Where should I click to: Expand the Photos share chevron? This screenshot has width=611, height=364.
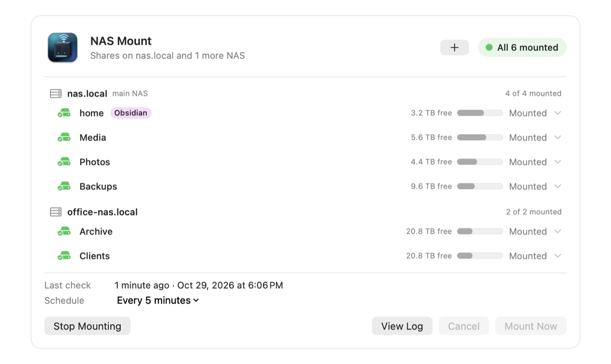[557, 162]
